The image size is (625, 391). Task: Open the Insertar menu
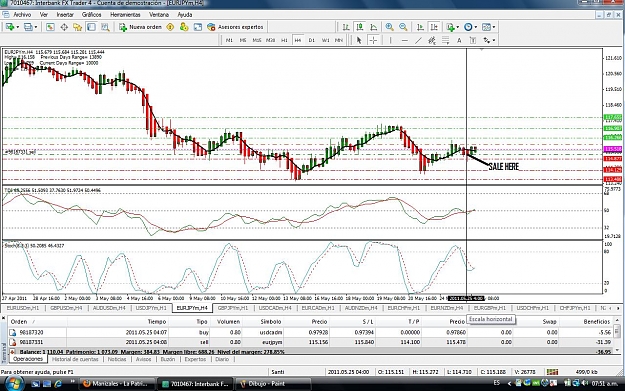(x=65, y=15)
